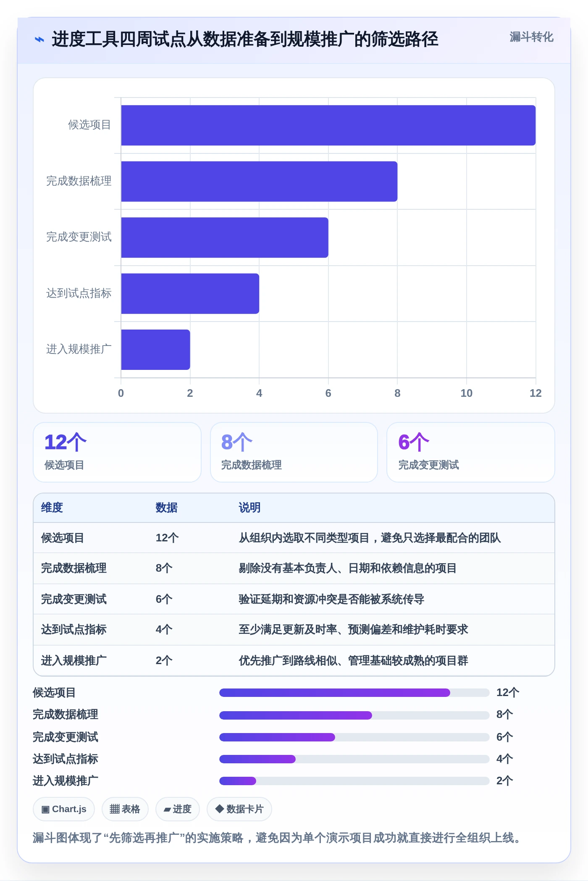Click the 完成变更测试 bar in the chart
588x881 pixels.
click(x=225, y=237)
